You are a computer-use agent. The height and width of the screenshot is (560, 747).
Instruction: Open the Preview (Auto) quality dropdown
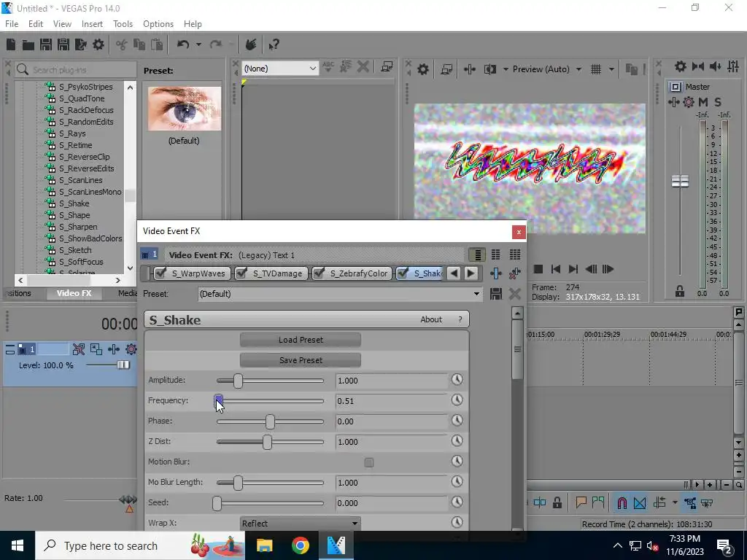[x=547, y=69]
